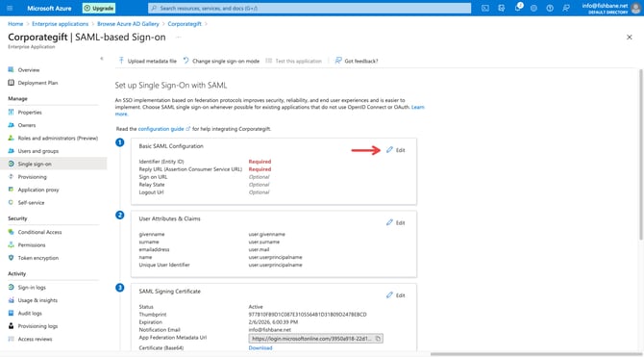This screenshot has height=357, width=644.
Task: Click the Upgrade button
Action: (x=99, y=9)
